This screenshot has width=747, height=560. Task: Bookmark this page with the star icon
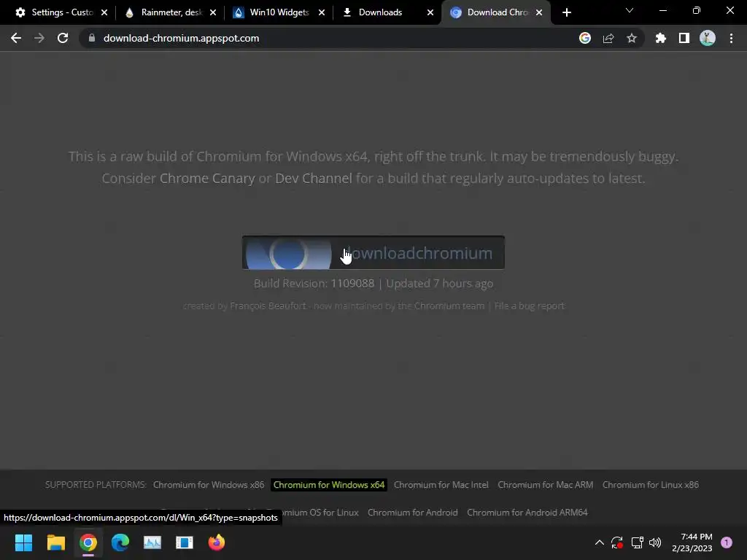pyautogui.click(x=632, y=38)
